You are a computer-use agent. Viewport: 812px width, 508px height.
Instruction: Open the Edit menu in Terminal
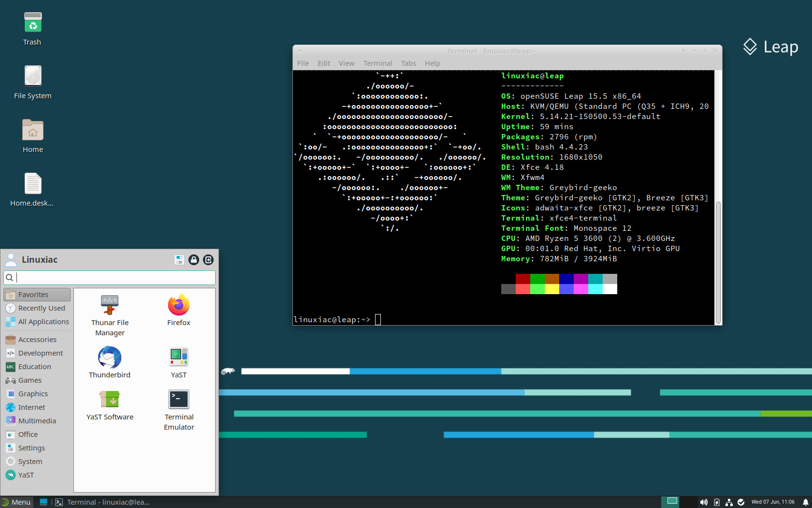(x=324, y=63)
